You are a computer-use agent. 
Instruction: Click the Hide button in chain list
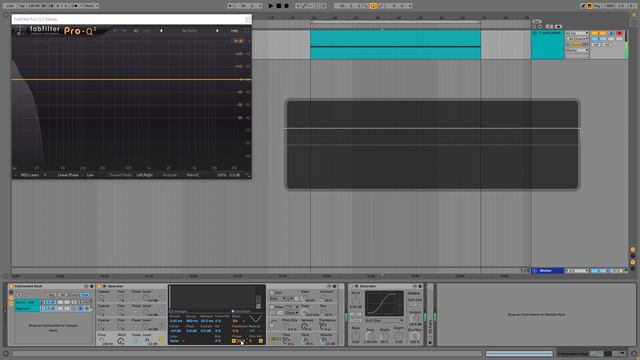tap(84, 295)
